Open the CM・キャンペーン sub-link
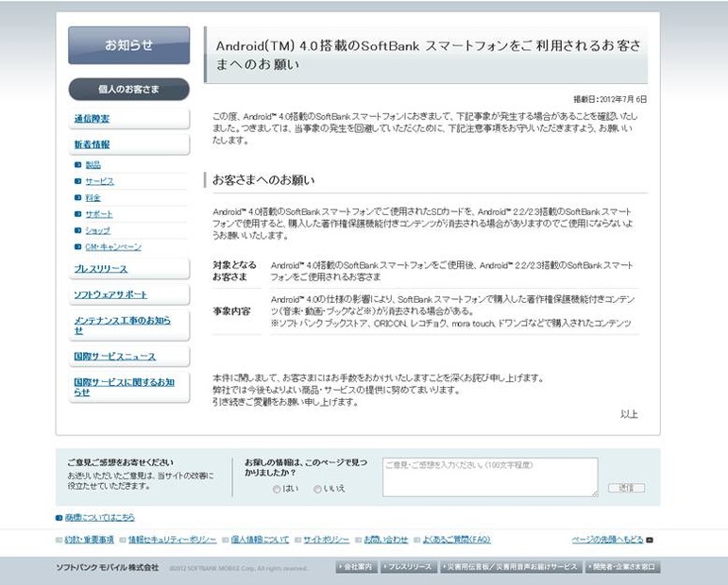The image size is (728, 585). [x=113, y=247]
